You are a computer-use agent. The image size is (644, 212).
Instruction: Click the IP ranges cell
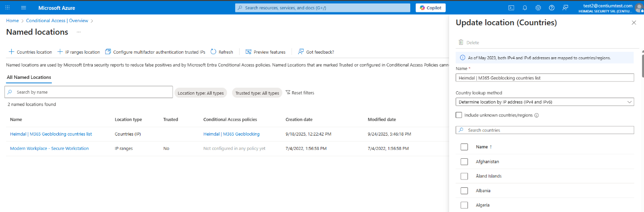point(124,148)
